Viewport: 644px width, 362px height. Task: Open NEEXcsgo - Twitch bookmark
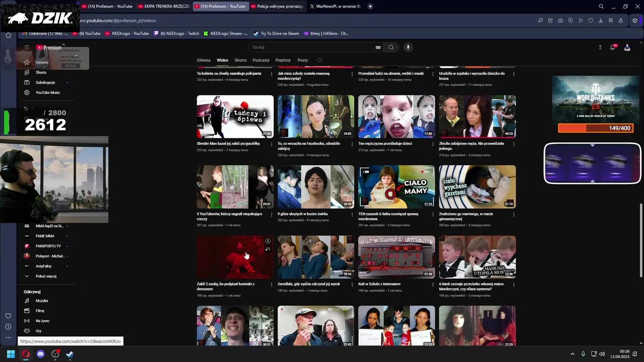pyautogui.click(x=176, y=34)
